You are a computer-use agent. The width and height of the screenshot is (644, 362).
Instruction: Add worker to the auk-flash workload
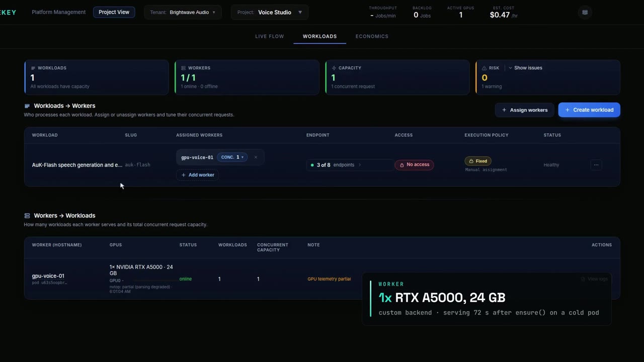198,175
